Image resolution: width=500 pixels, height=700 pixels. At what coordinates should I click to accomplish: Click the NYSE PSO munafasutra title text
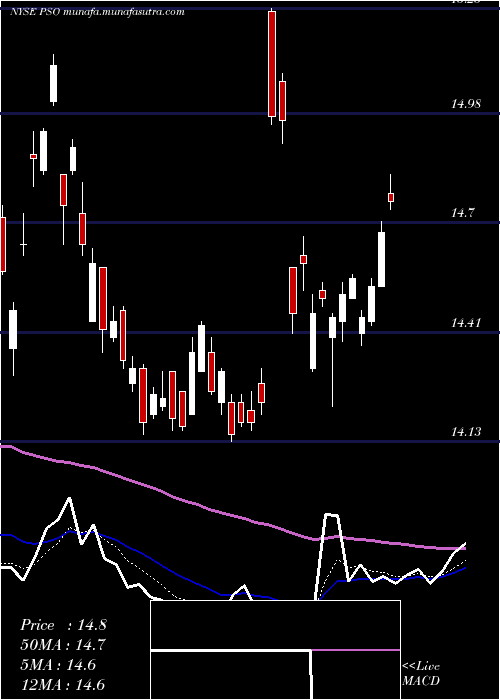97,12
